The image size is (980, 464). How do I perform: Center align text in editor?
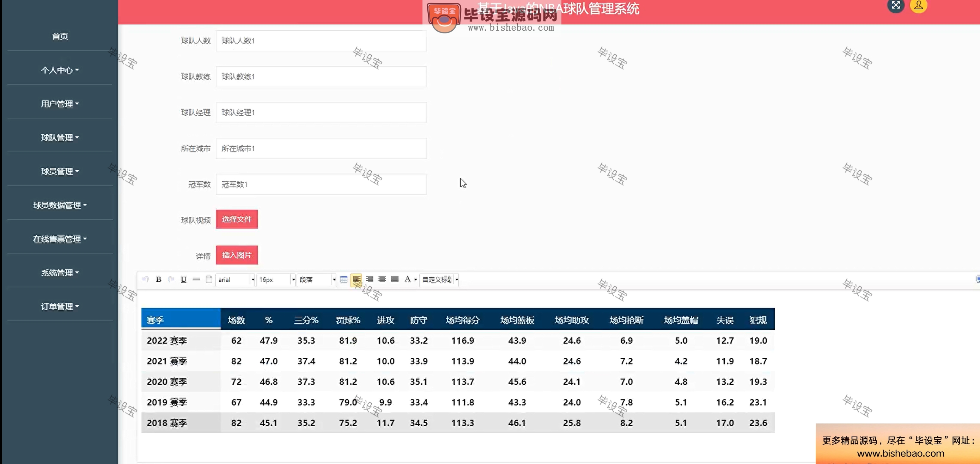click(382, 280)
